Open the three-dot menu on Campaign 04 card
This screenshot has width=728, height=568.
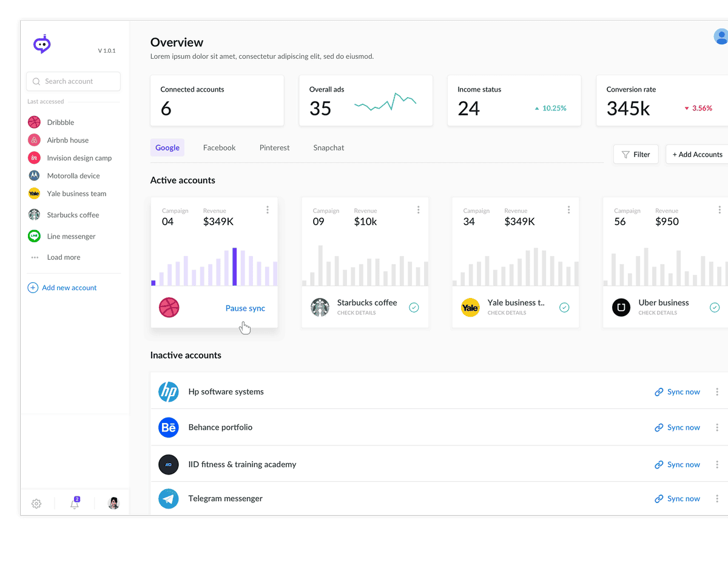268,209
